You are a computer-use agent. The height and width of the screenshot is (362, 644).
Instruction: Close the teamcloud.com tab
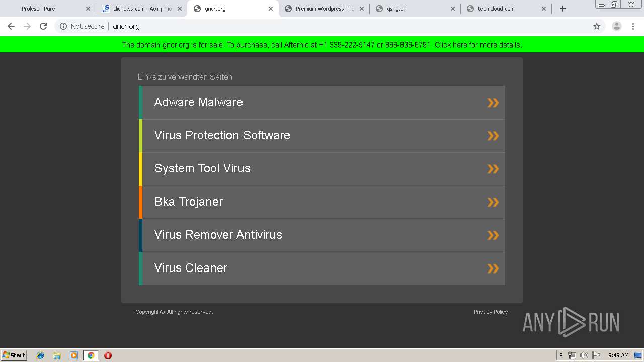(544, 9)
